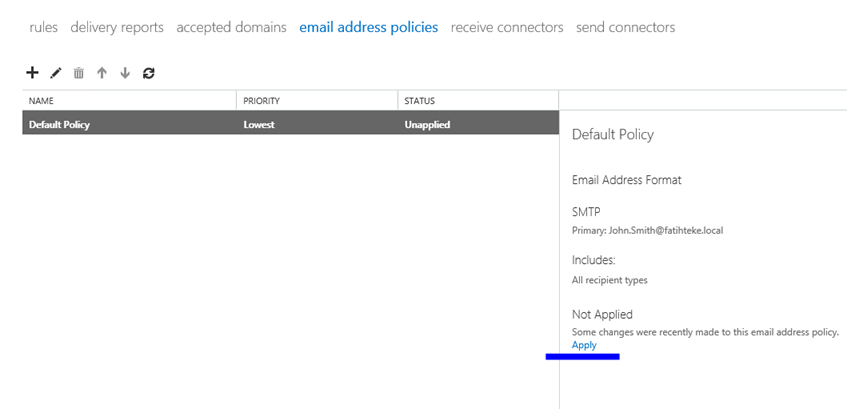The image size is (847, 409).
Task: Sort the list by PRIORITY column
Action: [317, 100]
